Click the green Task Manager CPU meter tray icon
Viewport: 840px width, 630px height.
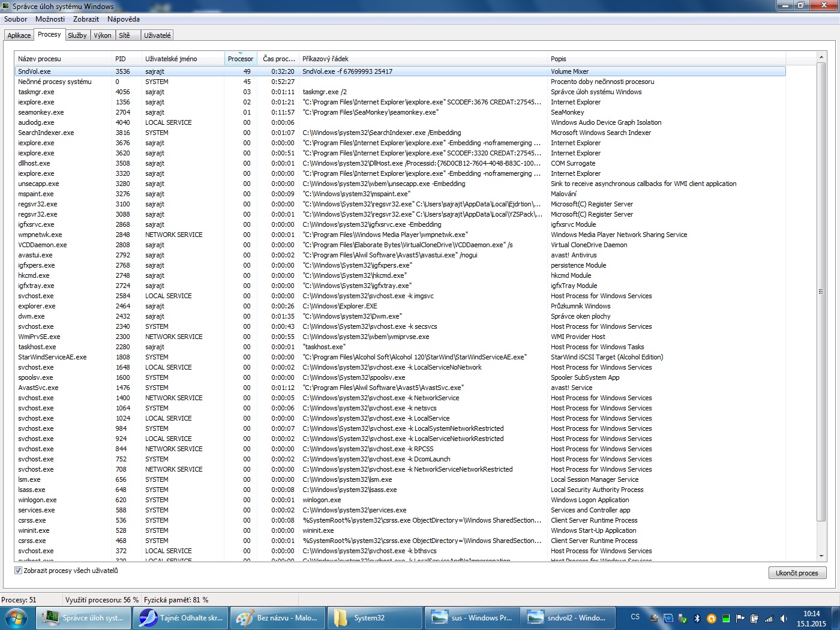tap(726, 618)
